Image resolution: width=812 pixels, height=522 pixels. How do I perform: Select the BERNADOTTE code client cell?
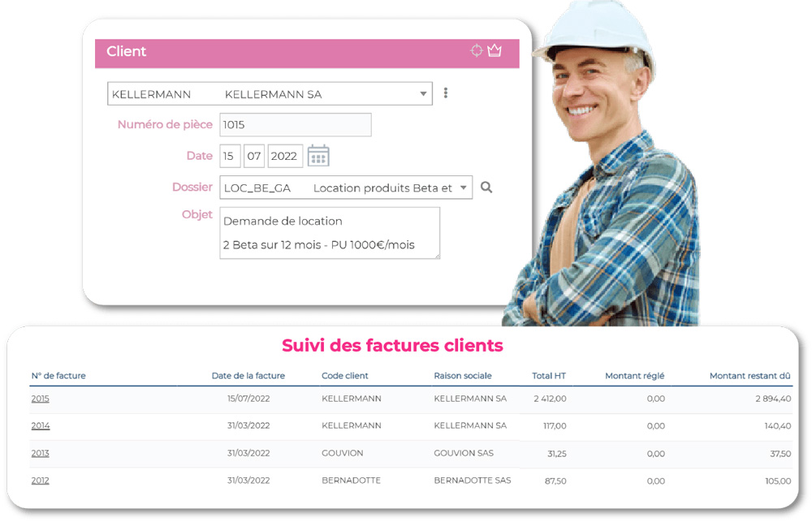[351, 481]
